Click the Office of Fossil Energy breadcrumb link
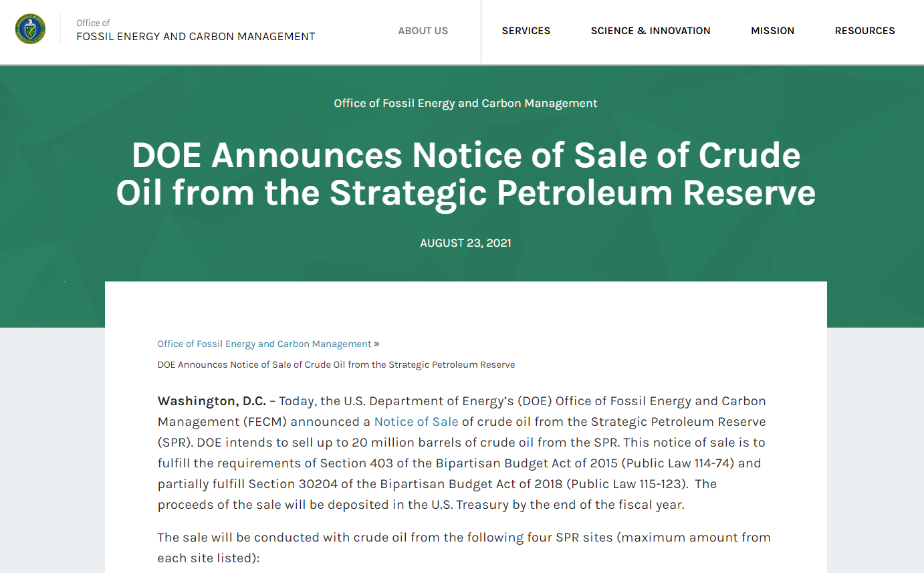The width and height of the screenshot is (924, 573). tap(264, 344)
